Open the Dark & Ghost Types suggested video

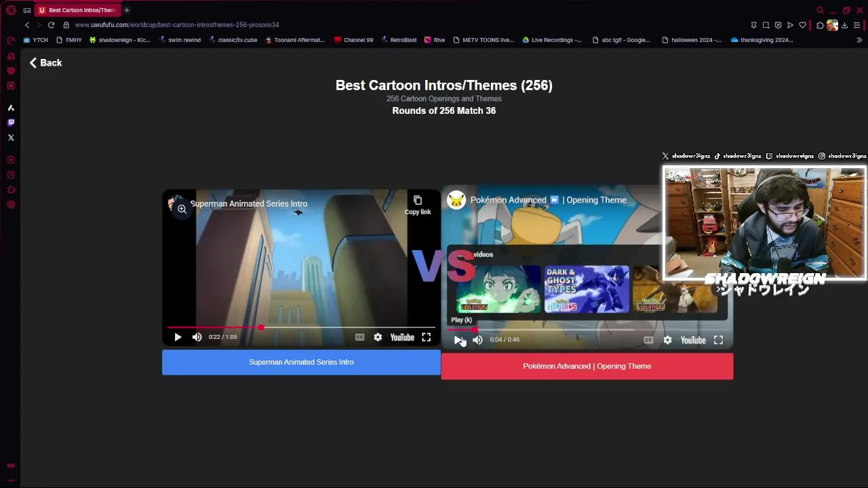point(587,289)
